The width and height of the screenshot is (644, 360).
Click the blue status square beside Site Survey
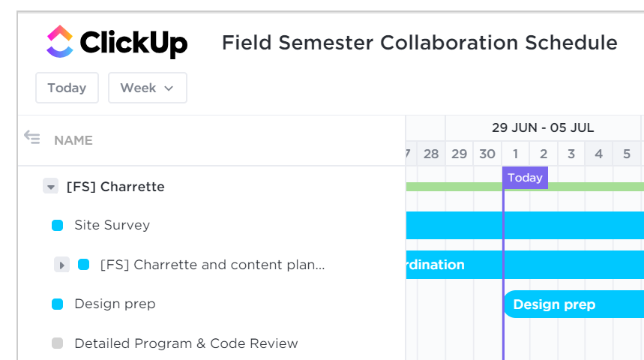coord(58,225)
